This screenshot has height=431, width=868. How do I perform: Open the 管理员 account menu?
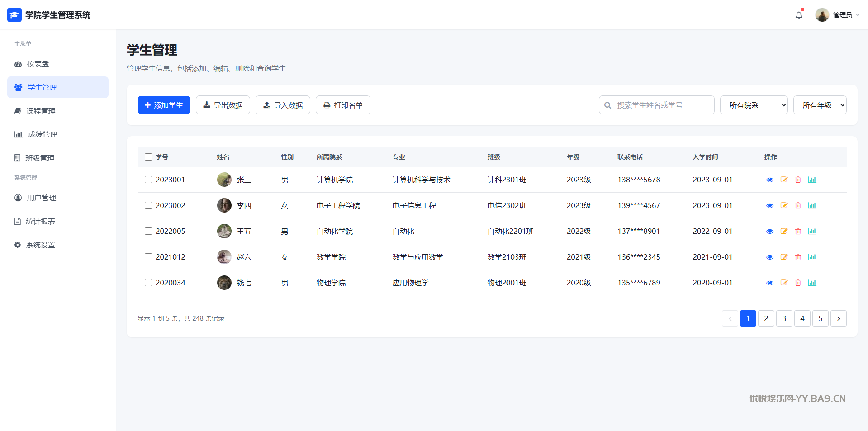pos(837,15)
